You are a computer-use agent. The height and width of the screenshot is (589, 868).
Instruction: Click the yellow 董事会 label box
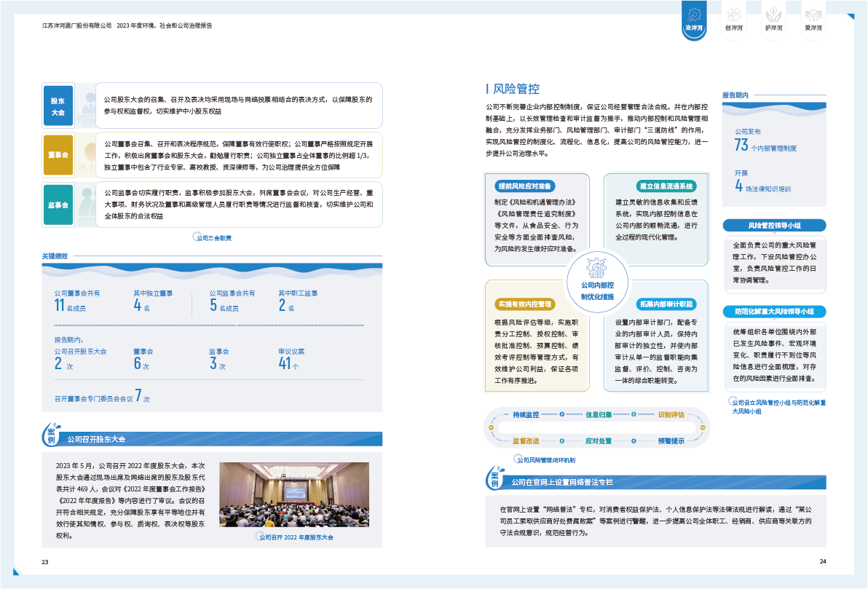coord(58,155)
